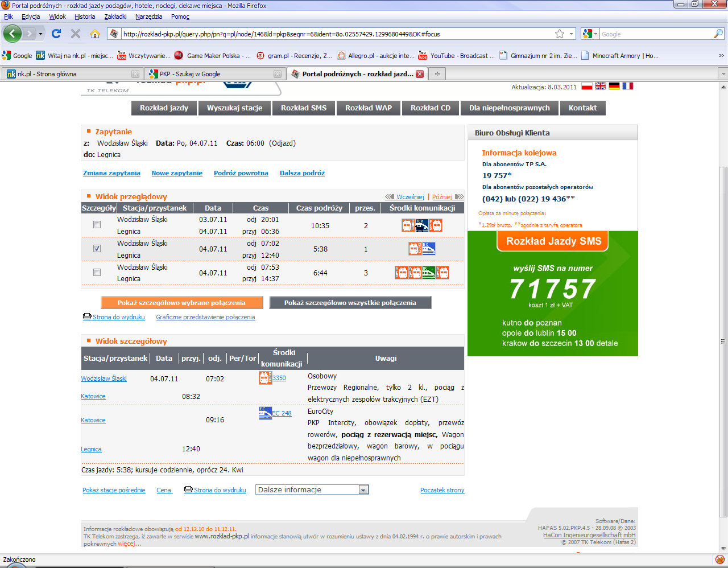The width and height of the screenshot is (728, 568).
Task: Follow the Podróż powrotna link
Action: (241, 173)
